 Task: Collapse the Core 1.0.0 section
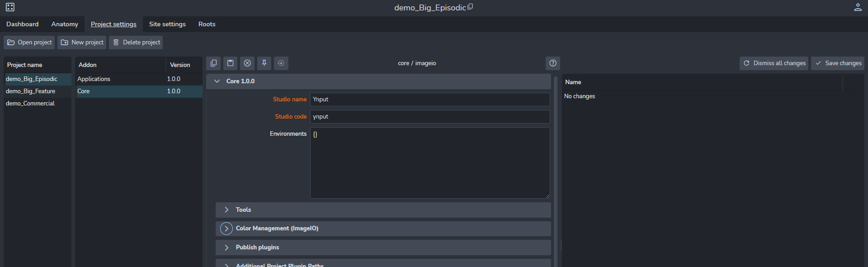point(217,81)
